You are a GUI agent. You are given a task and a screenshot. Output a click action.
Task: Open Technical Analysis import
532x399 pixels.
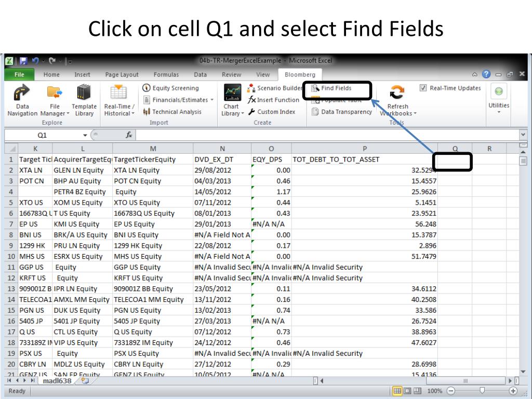click(172, 112)
